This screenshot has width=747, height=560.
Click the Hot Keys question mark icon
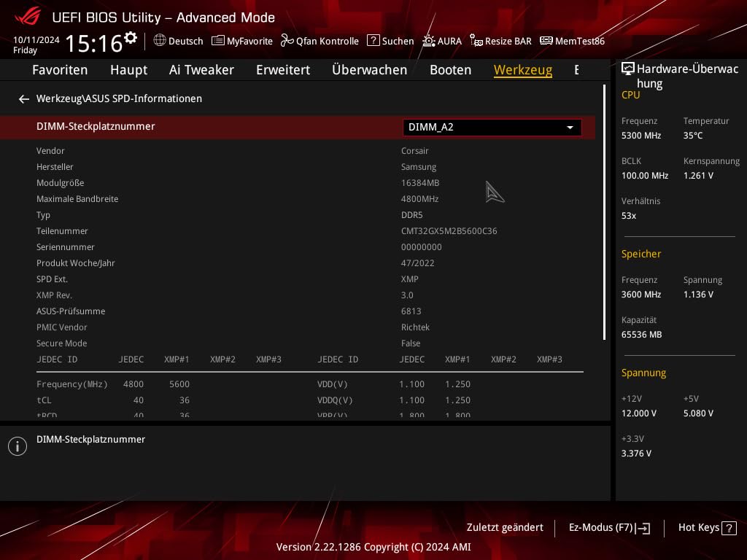coord(729,528)
